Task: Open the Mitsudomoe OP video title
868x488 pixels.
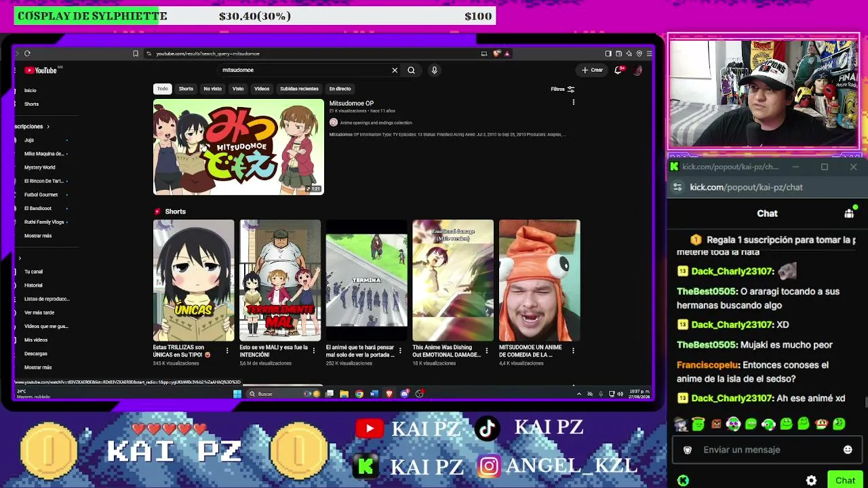Action: click(x=351, y=104)
